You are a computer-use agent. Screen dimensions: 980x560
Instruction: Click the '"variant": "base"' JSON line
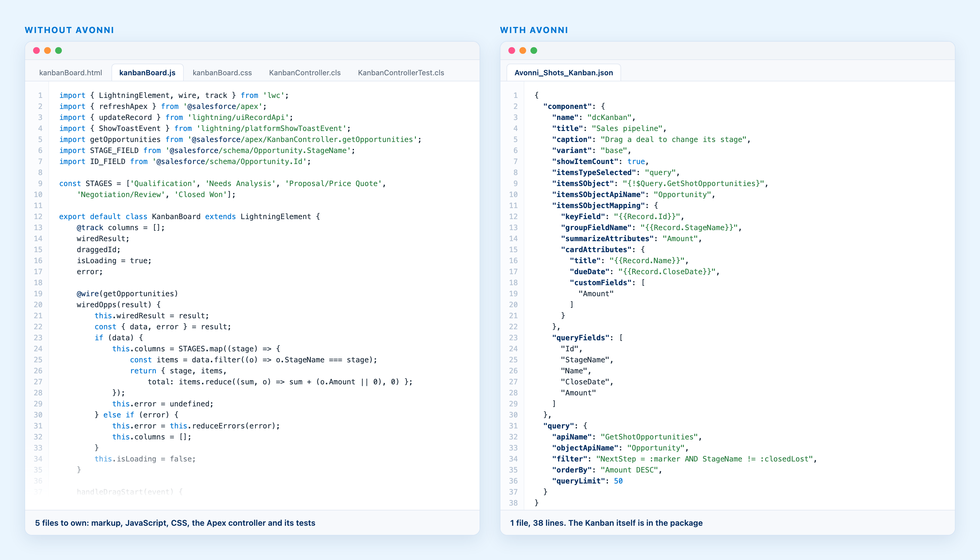(x=591, y=150)
